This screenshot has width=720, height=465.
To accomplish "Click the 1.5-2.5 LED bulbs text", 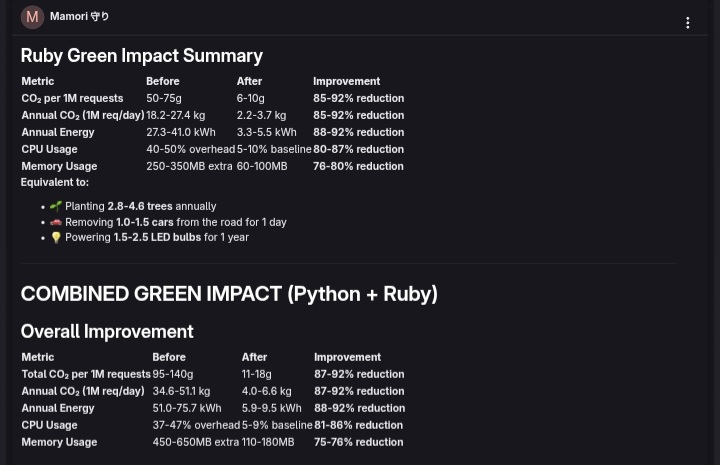I will 158,237.
